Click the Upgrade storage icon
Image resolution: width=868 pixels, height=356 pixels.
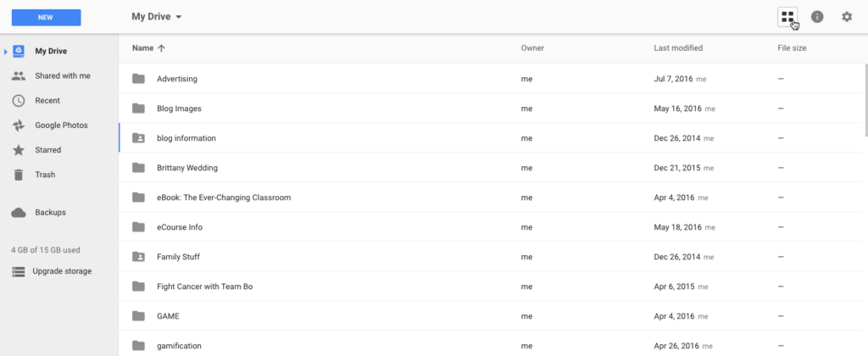19,272
